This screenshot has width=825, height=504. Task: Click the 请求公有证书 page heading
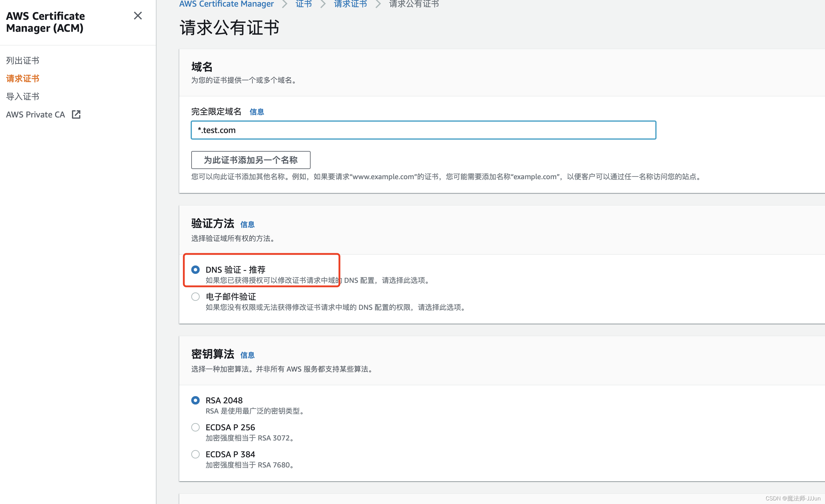230,28
